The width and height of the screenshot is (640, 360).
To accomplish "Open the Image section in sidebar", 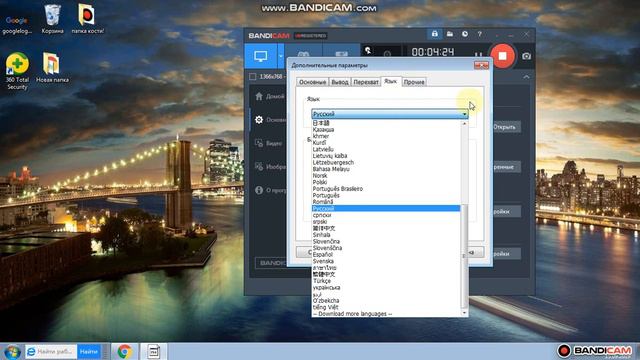I will coord(259,167).
